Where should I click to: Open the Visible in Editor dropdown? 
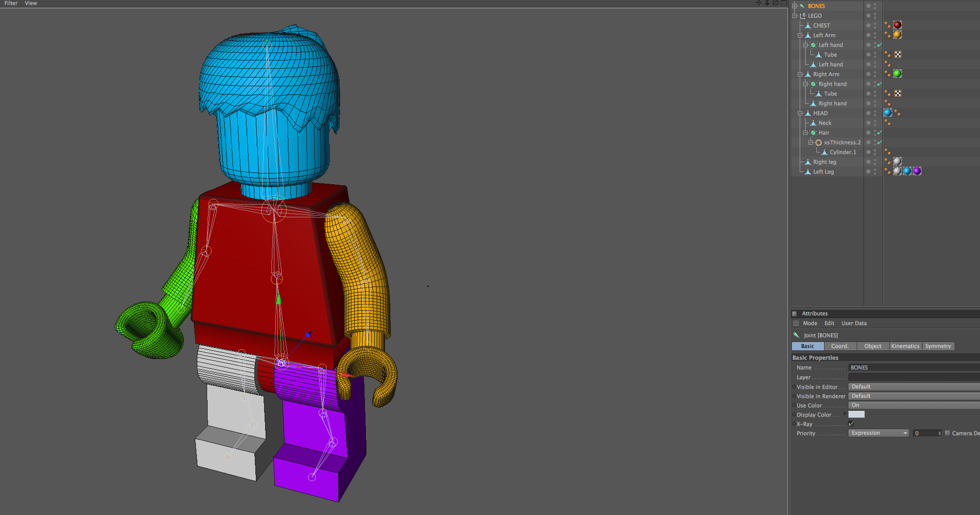[x=914, y=387]
